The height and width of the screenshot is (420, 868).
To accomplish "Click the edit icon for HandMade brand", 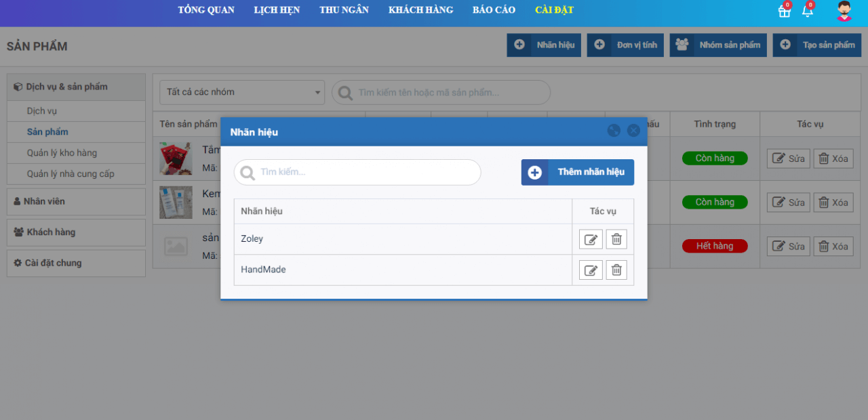I will tap(591, 270).
